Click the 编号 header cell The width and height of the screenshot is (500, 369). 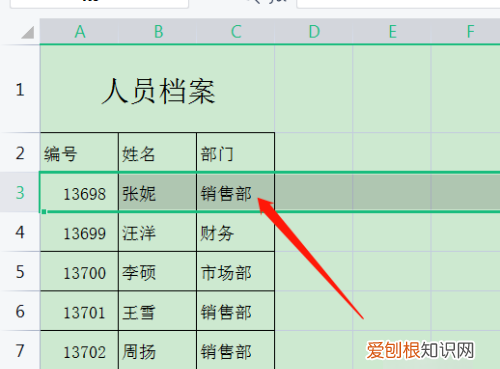tap(79, 152)
